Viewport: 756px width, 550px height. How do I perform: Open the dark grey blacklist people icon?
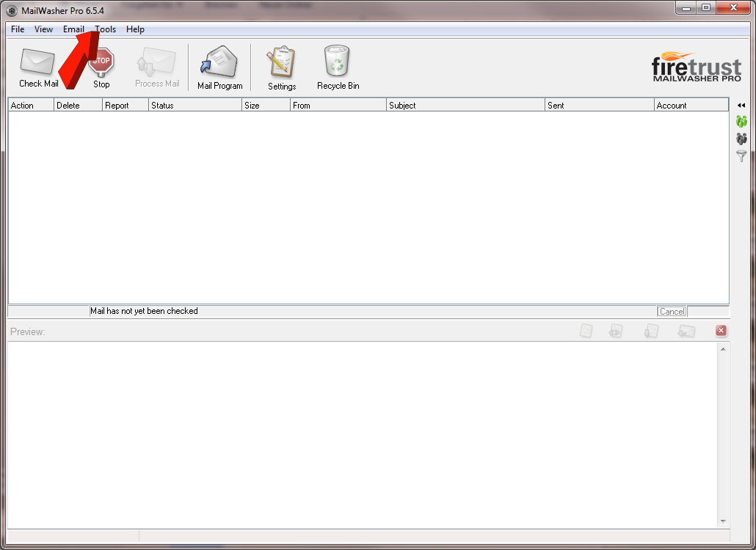pos(741,139)
